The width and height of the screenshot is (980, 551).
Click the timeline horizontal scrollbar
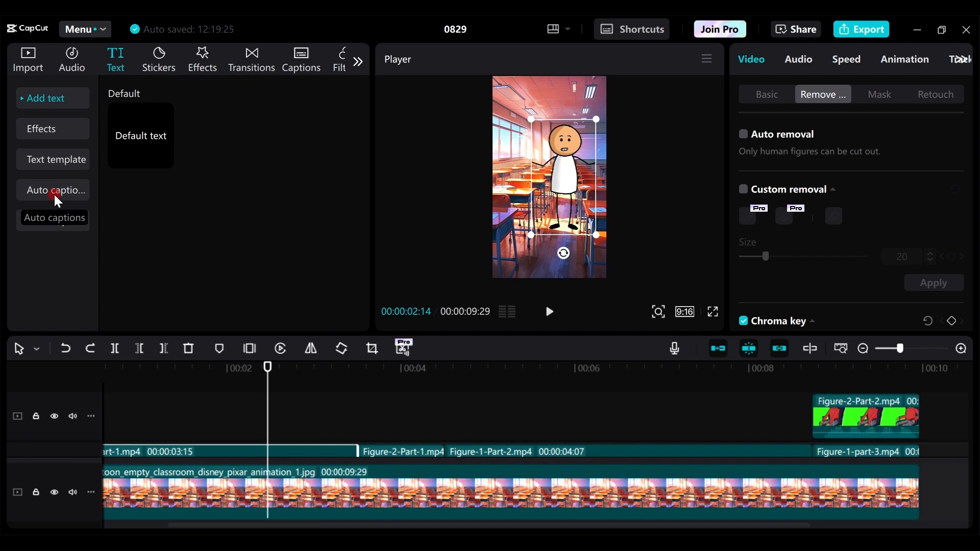[489, 525]
